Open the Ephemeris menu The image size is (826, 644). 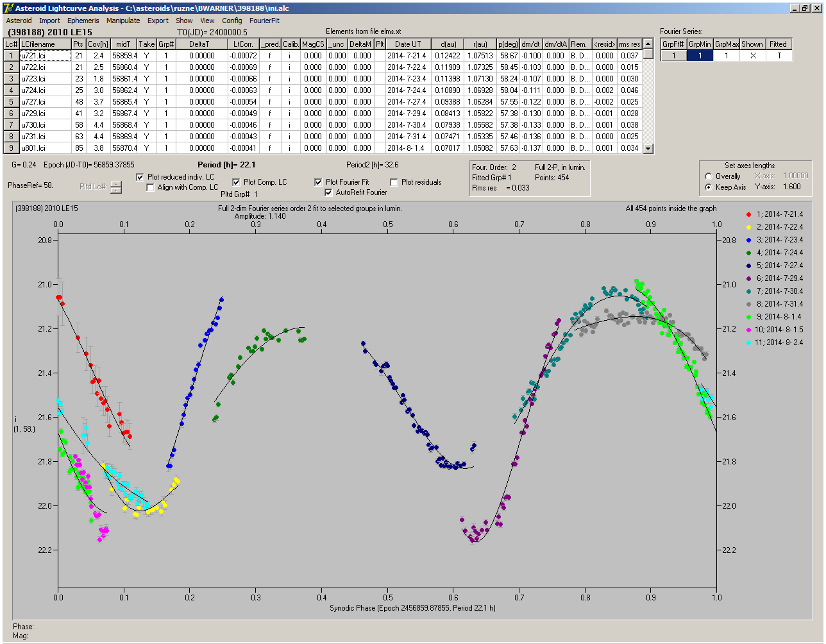83,21
